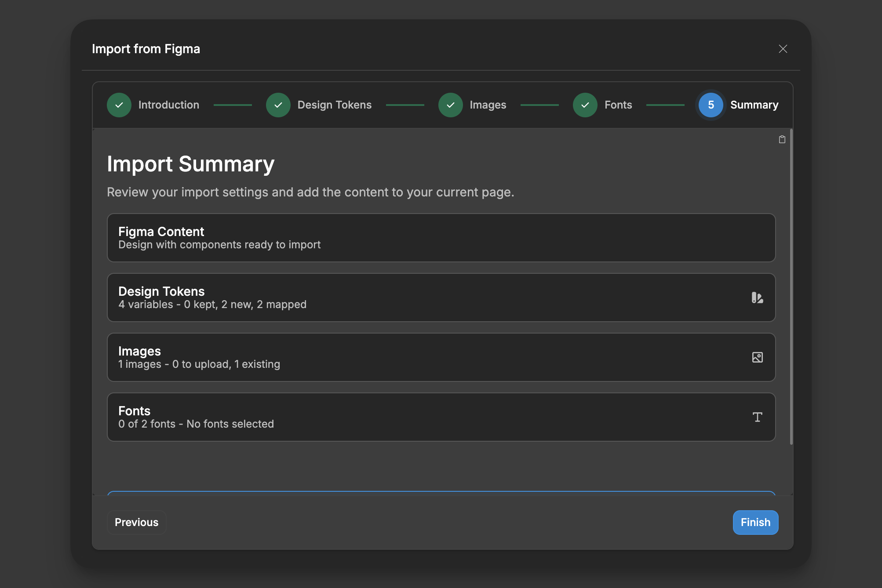The height and width of the screenshot is (588, 882).
Task: Close the Import from Figma dialog
Action: [x=783, y=49]
